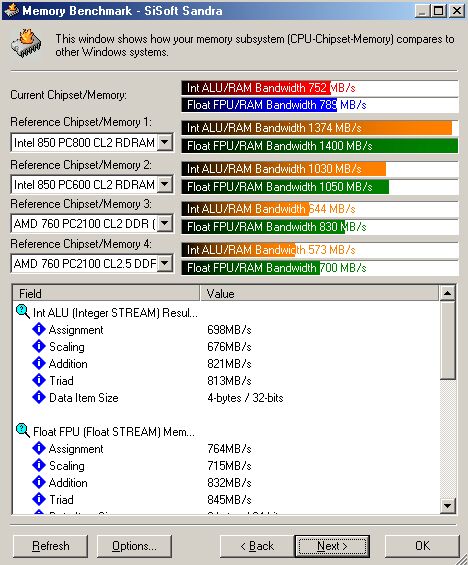
Task: Click magnifier icon beside Int ALU results
Action: pyautogui.click(x=23, y=312)
